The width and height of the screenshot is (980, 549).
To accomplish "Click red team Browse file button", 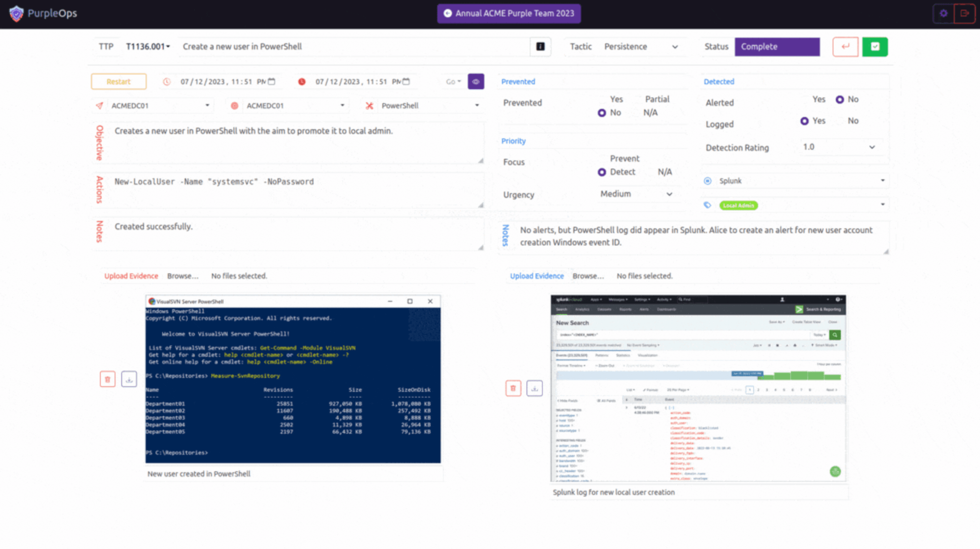I will [x=183, y=276].
